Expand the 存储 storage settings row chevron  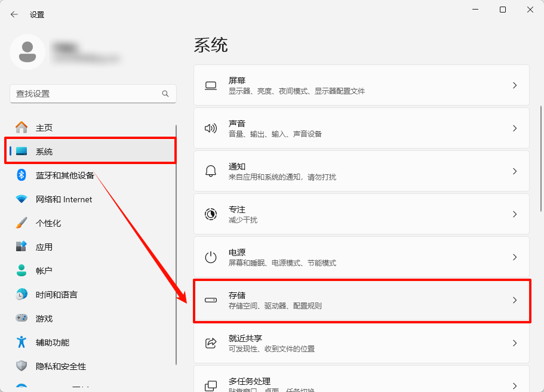point(515,301)
